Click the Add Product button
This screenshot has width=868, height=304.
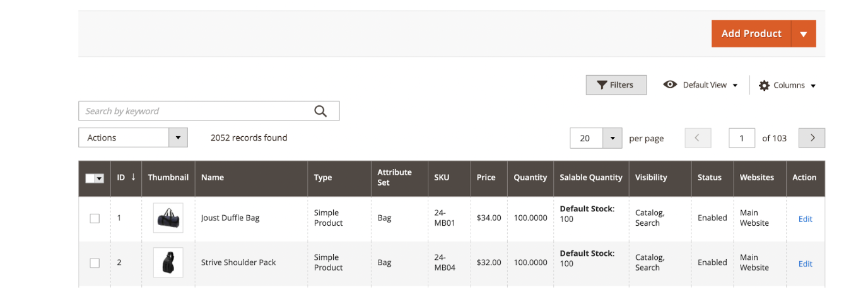point(751,33)
